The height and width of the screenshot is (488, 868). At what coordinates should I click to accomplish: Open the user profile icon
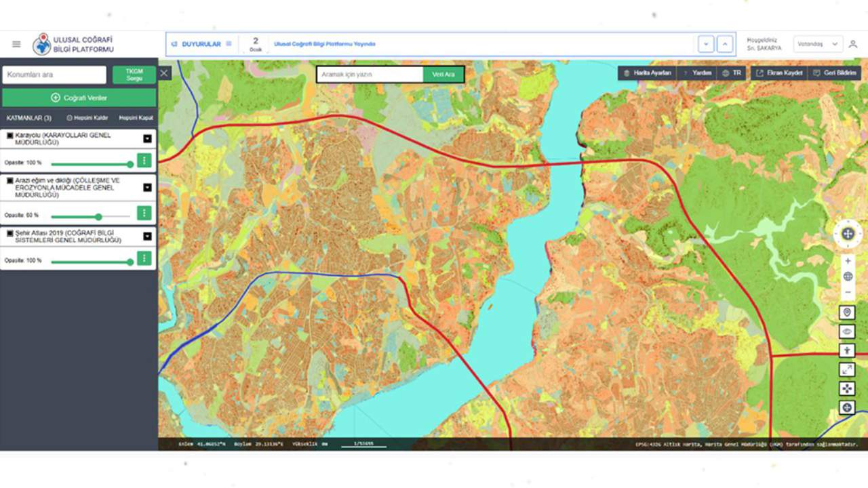(x=853, y=44)
